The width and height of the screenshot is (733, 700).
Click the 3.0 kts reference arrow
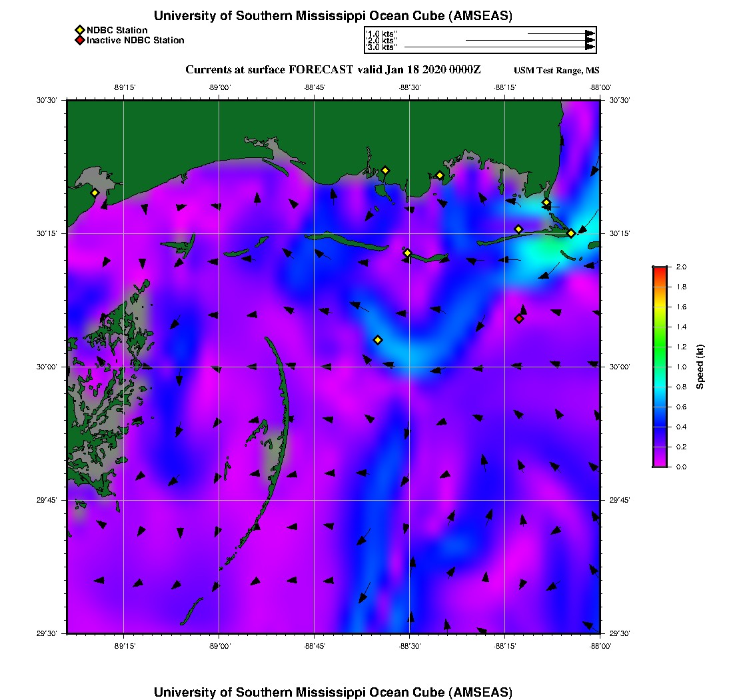[x=498, y=47]
